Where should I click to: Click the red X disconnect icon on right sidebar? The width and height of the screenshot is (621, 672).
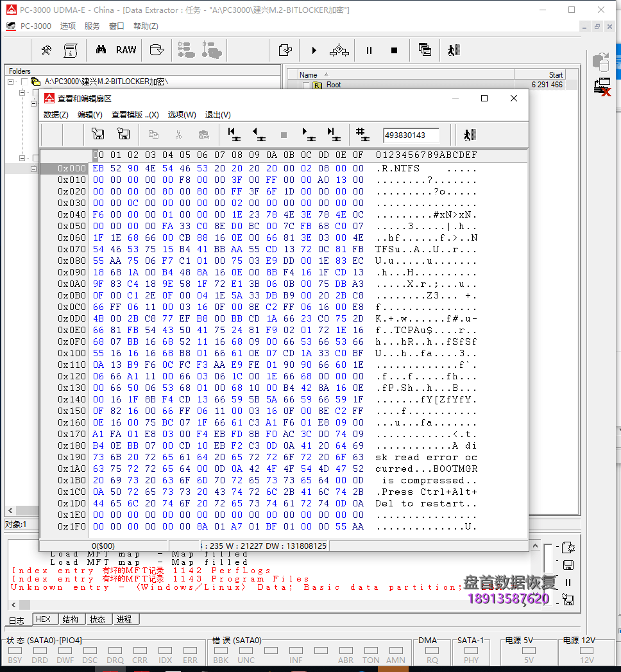(x=602, y=87)
